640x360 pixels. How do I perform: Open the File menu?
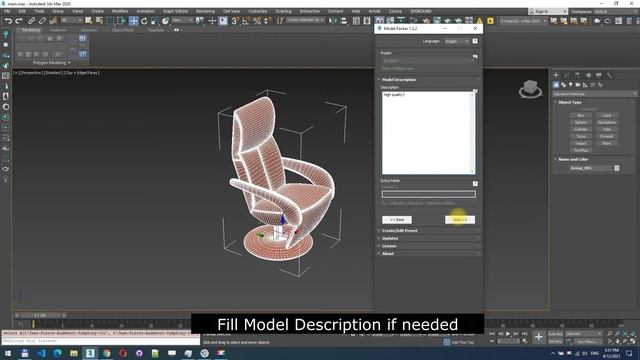click(7, 11)
